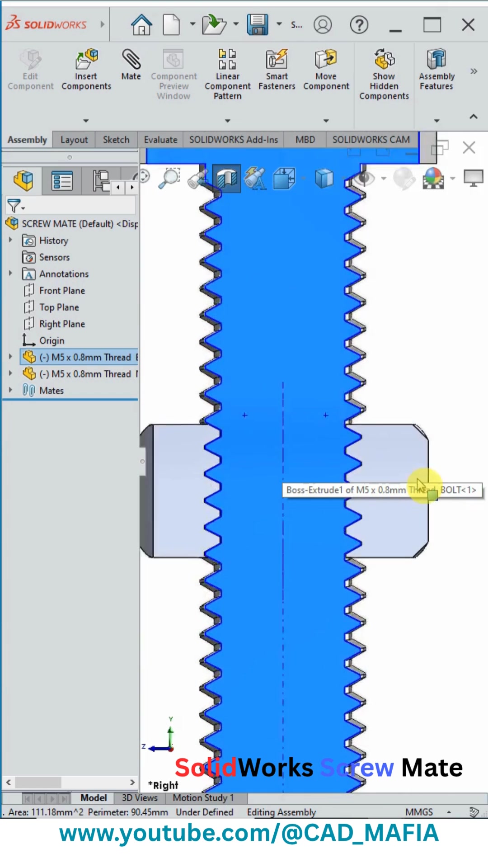
Task: Collapse the ribbon with up chevron
Action: (x=474, y=116)
